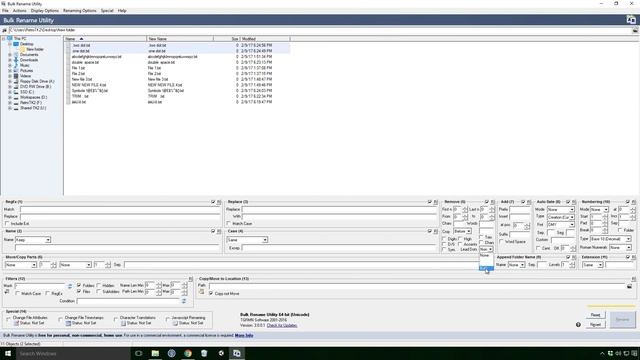This screenshot has width=640, height=360.
Task: Click Reset icon of Append Folder Name panel
Action: click(x=574, y=258)
